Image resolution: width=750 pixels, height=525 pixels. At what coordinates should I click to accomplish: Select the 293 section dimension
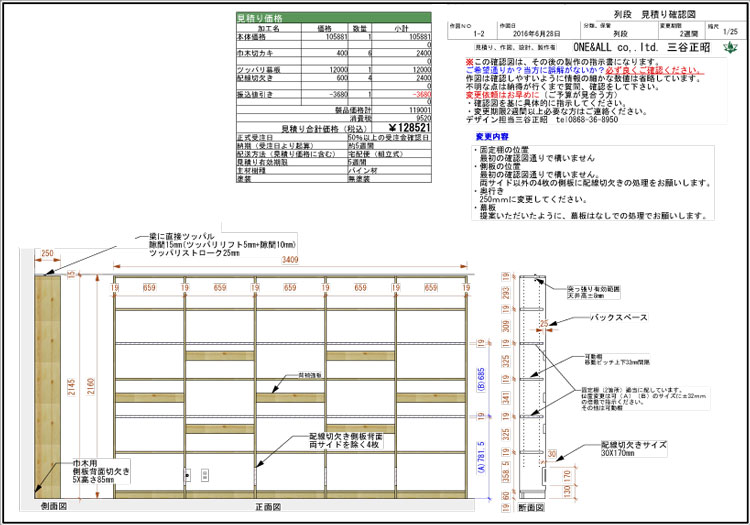506,293
